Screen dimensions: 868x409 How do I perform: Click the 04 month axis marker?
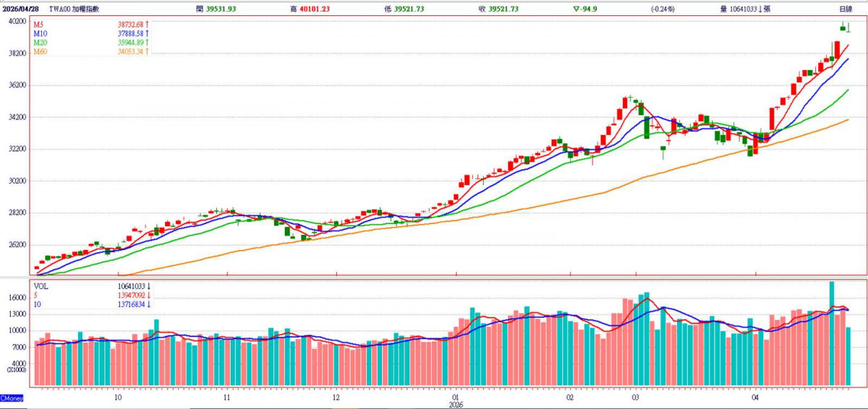coord(755,397)
